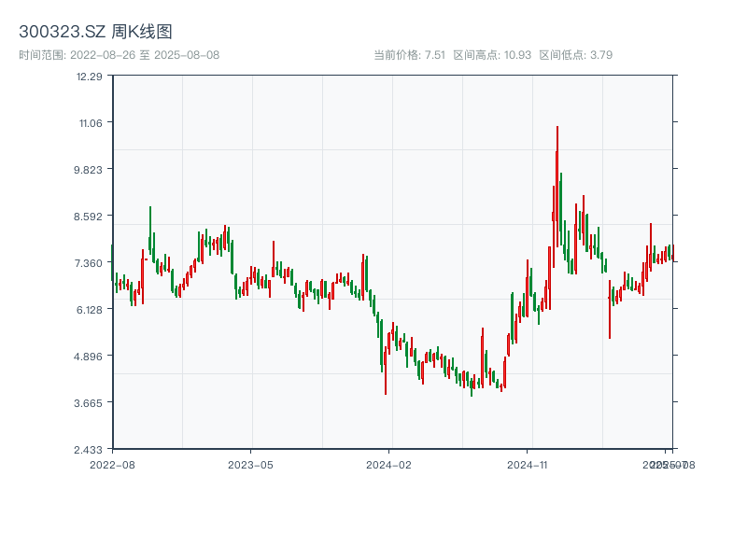Click y-axis value 4.896
Image resolution: width=747 pixels, height=560 pixels.
[88, 357]
